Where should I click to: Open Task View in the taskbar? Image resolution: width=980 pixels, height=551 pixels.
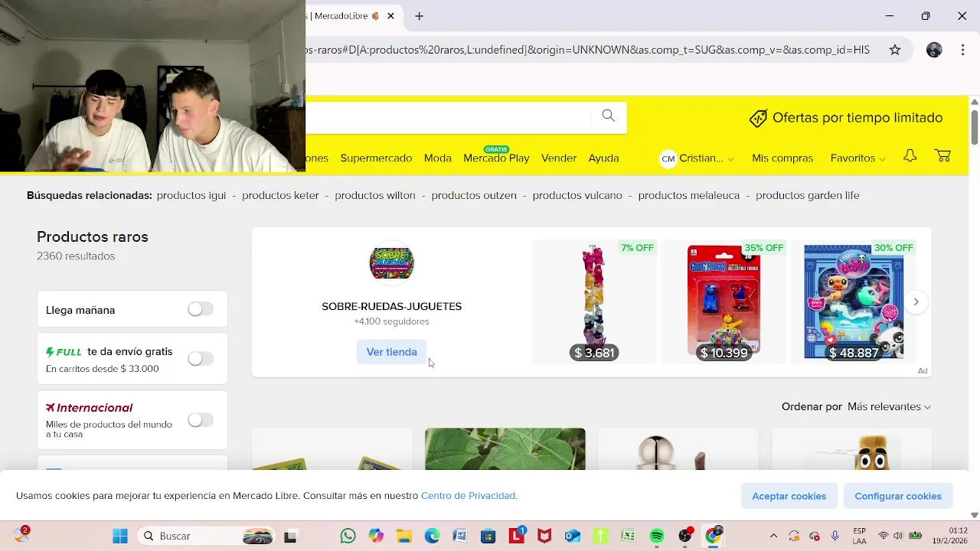click(x=290, y=536)
